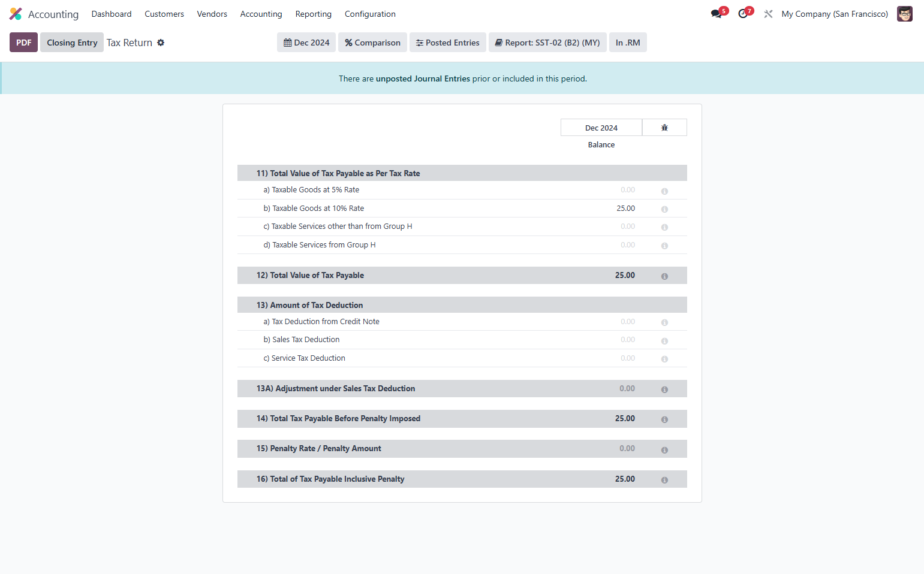Click info icon for Taxable Goods at 5% Rate

pyautogui.click(x=664, y=191)
